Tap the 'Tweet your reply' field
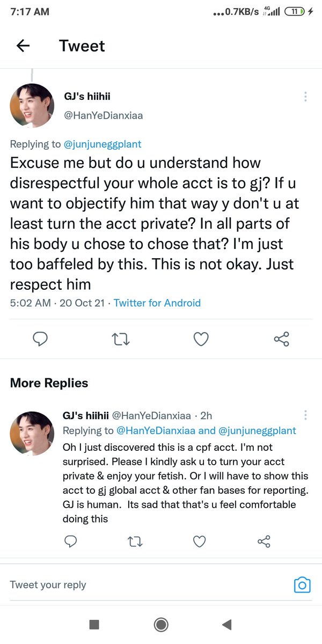 pos(134,585)
